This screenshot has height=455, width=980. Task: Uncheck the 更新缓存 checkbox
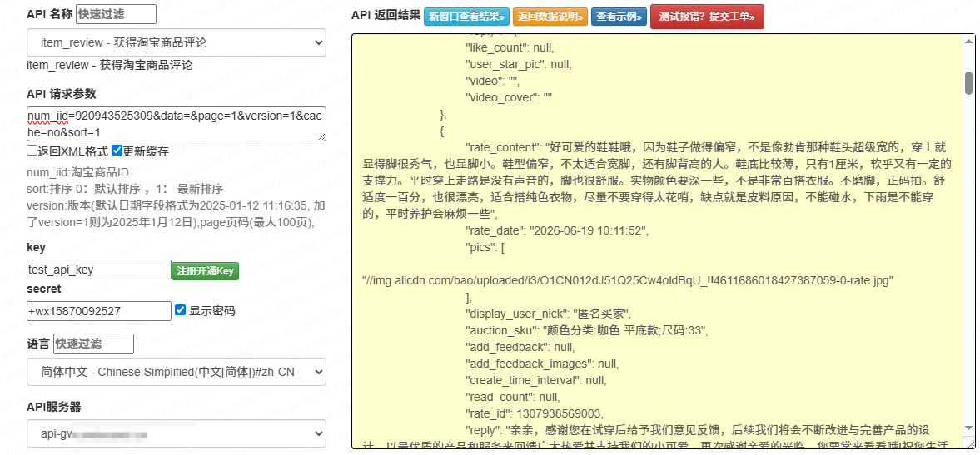coord(117,151)
